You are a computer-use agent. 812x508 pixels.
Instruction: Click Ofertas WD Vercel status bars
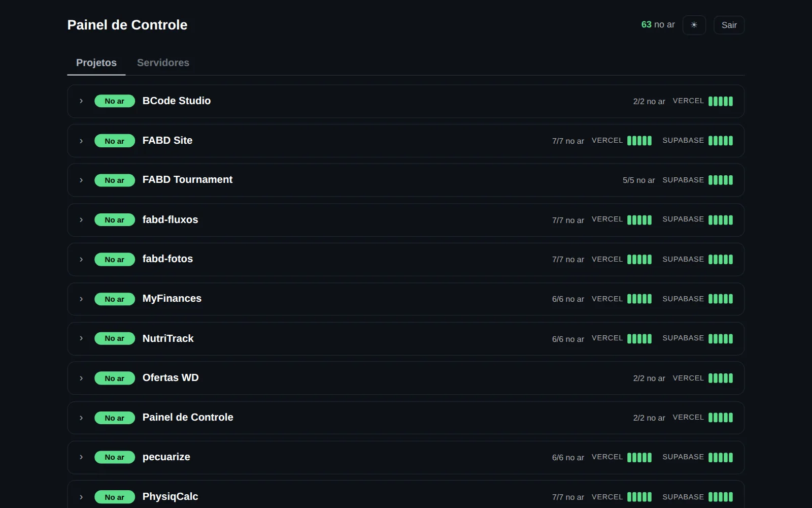[x=721, y=378]
